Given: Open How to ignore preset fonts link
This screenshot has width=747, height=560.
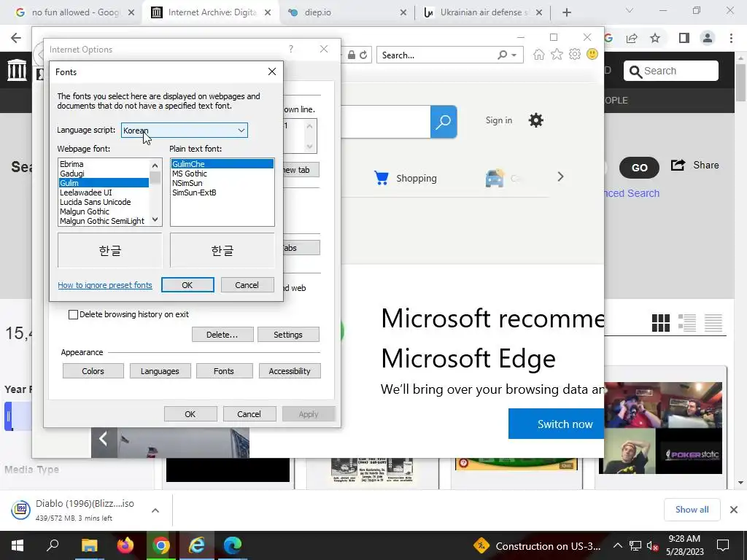Looking at the screenshot, I should click(105, 285).
